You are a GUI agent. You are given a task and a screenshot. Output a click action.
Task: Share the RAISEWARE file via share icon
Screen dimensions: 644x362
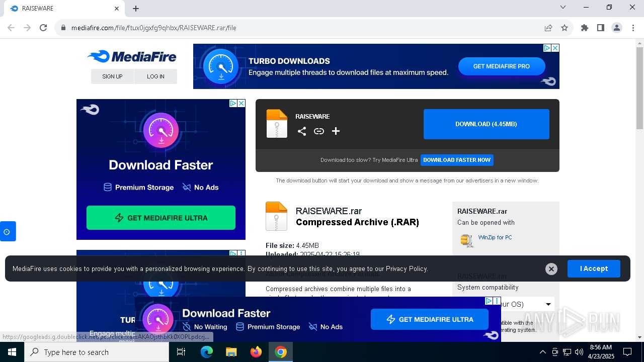302,131
